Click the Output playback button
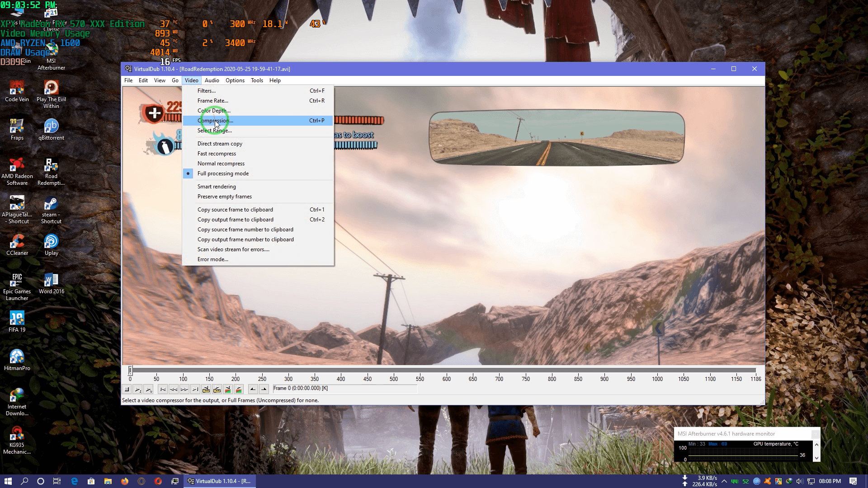868x488 pixels. pyautogui.click(x=149, y=389)
